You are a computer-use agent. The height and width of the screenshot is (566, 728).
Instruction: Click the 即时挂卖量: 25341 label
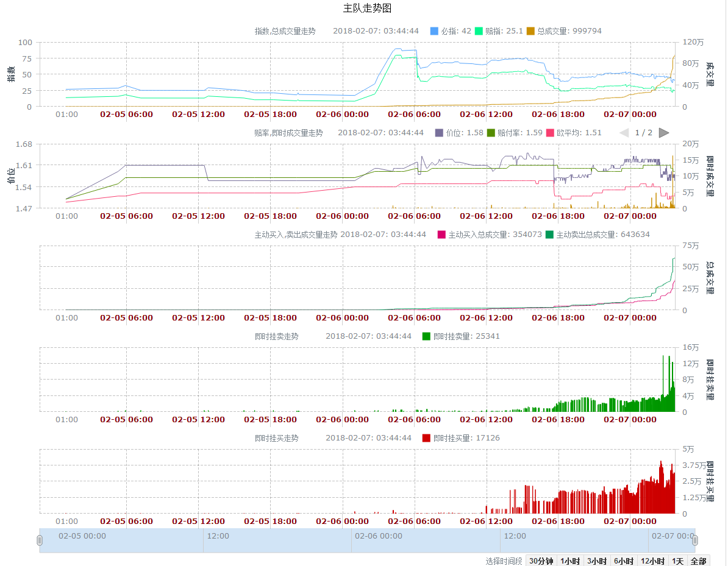(x=466, y=336)
